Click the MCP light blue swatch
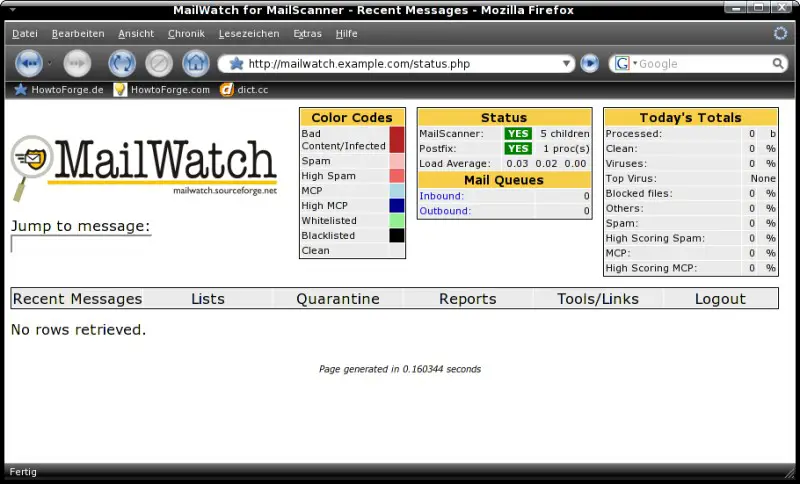 tap(397, 191)
